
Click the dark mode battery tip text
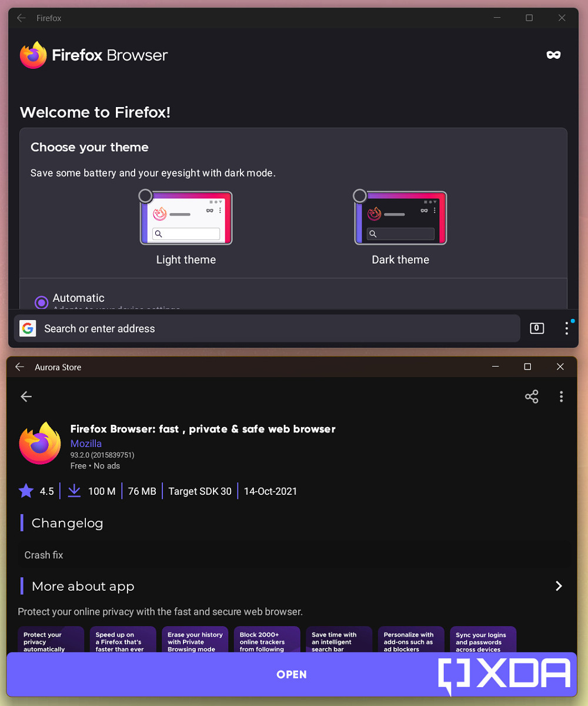(153, 173)
